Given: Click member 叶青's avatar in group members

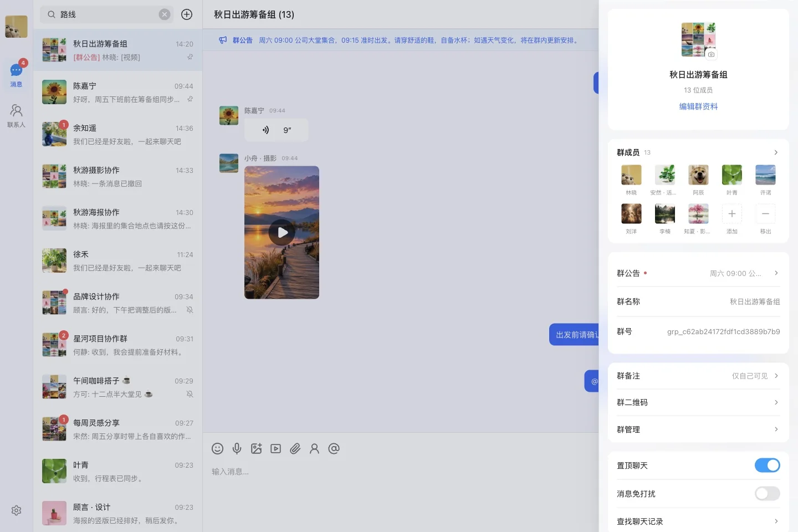Looking at the screenshot, I should click(x=732, y=175).
